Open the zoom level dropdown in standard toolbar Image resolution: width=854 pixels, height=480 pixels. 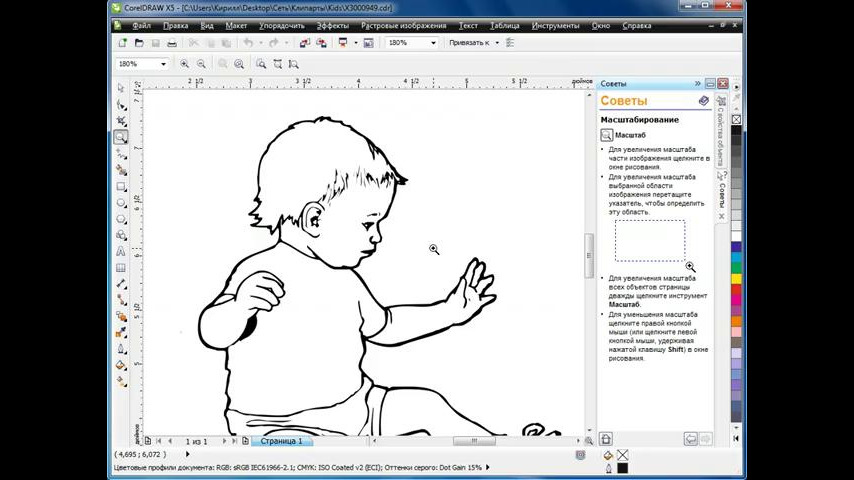point(433,43)
